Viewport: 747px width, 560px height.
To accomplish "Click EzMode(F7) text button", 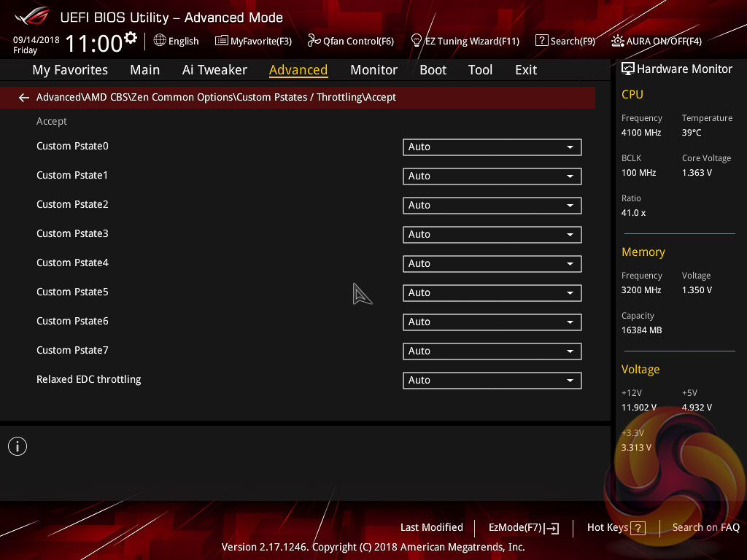I will [516, 527].
